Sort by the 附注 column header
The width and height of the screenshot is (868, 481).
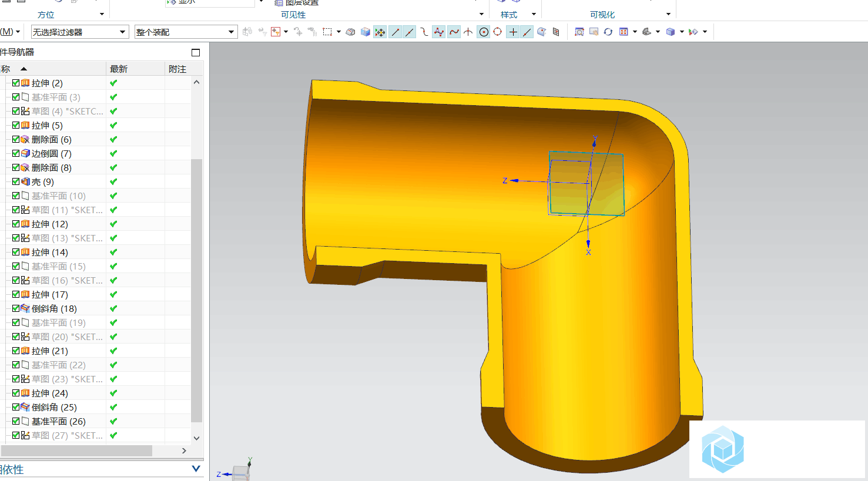click(x=184, y=69)
